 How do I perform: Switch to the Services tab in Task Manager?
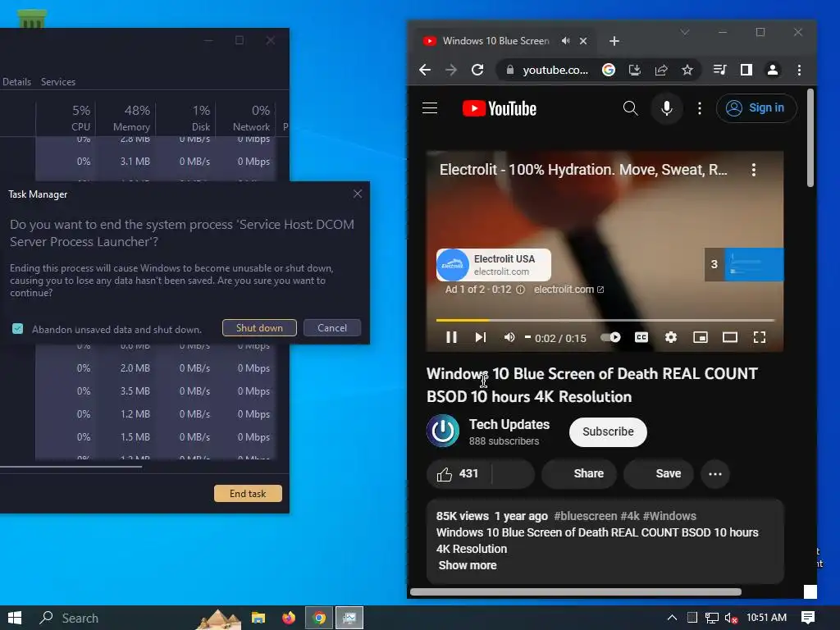click(58, 82)
